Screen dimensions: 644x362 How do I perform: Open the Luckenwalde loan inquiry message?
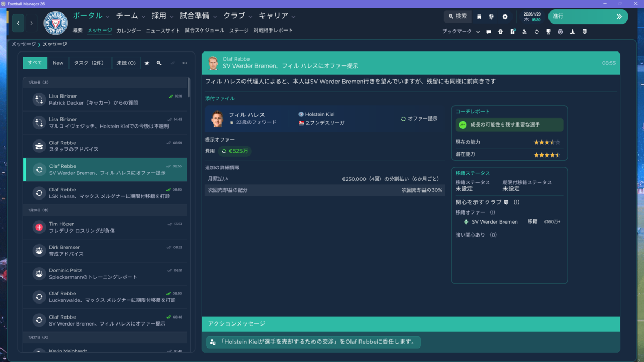105,297
